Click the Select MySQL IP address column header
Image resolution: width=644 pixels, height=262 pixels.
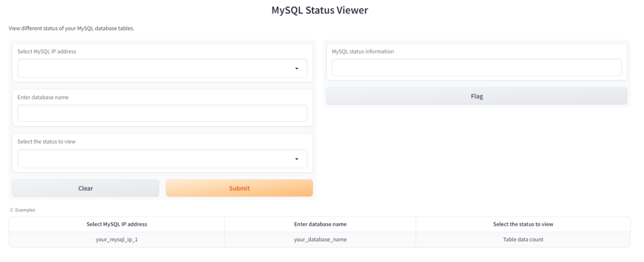tap(117, 224)
